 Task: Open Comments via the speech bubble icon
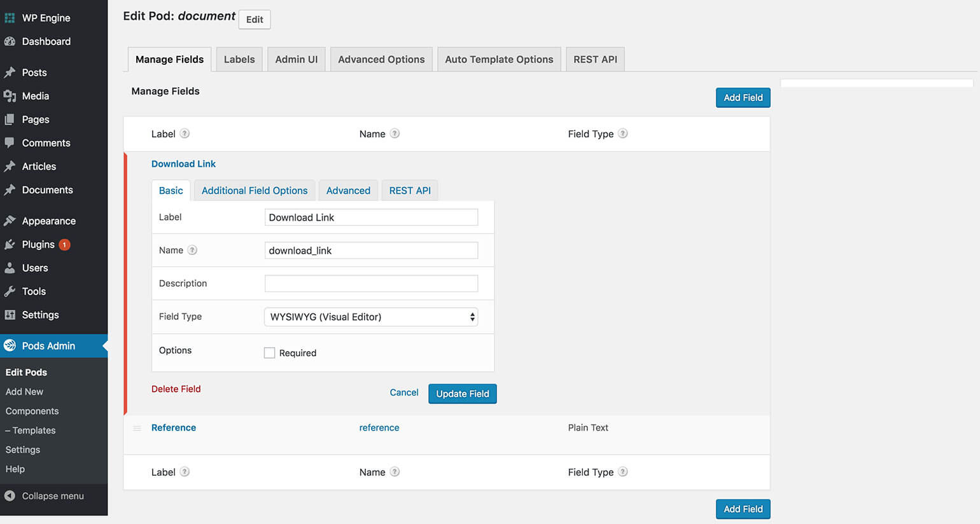(x=10, y=143)
